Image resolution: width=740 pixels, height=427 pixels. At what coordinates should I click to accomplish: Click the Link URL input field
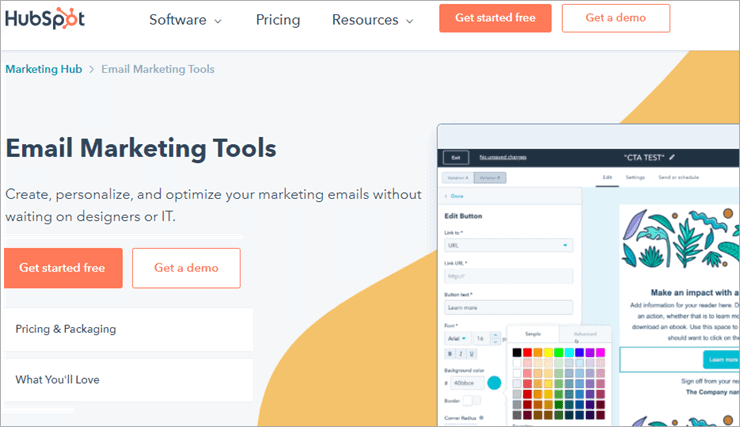click(x=508, y=276)
